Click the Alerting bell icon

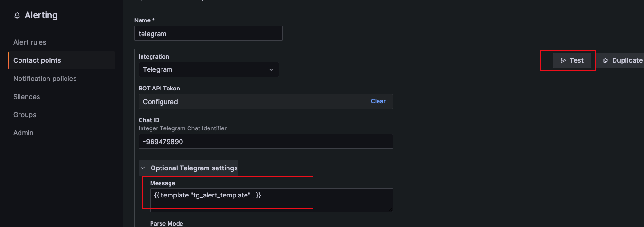coord(17,16)
